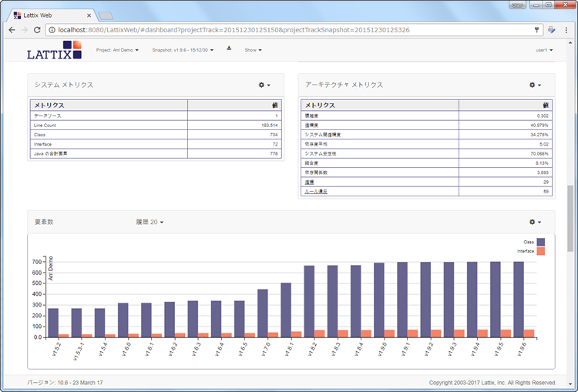This screenshot has height=392, width=578.
Task: Click the value 3,893
Action: (543, 173)
